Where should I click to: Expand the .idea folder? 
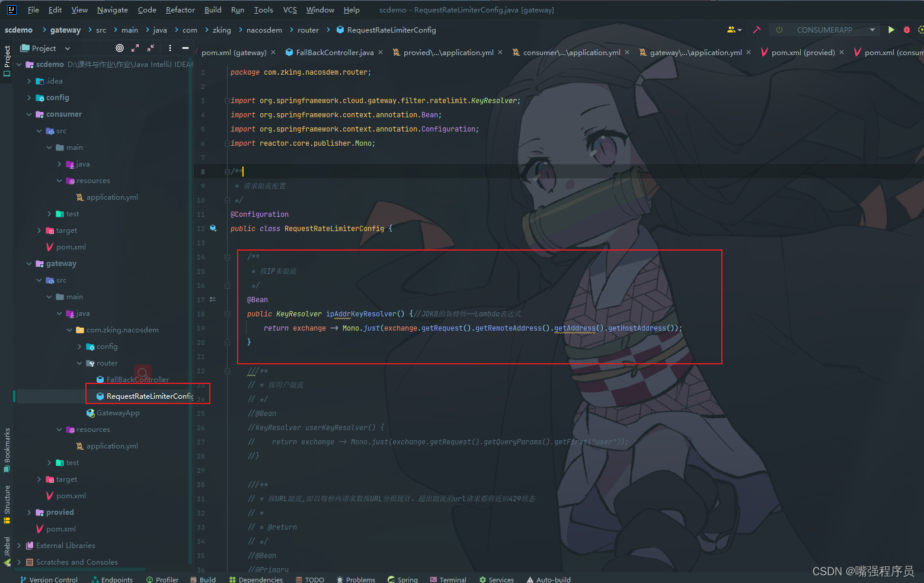click(x=29, y=81)
